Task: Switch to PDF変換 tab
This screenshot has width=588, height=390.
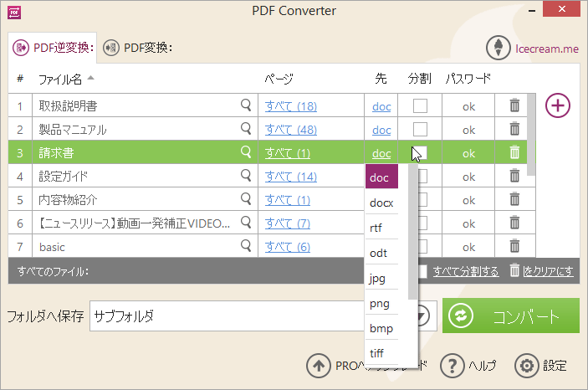Action: (138, 48)
